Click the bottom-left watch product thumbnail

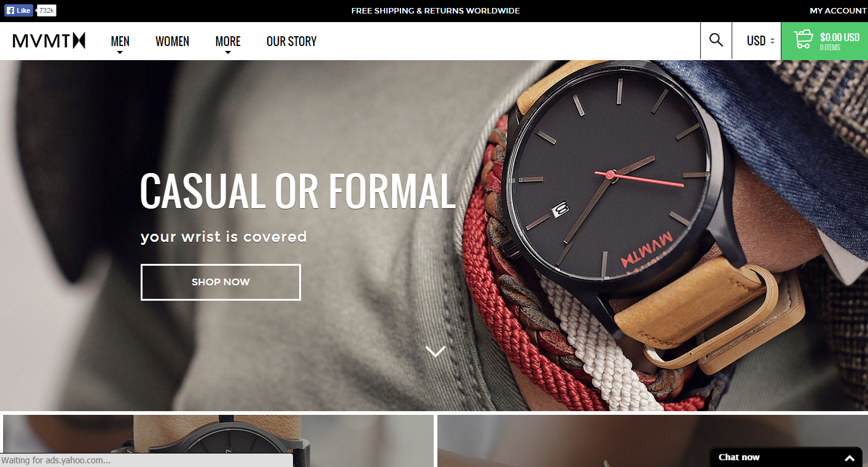[218, 441]
